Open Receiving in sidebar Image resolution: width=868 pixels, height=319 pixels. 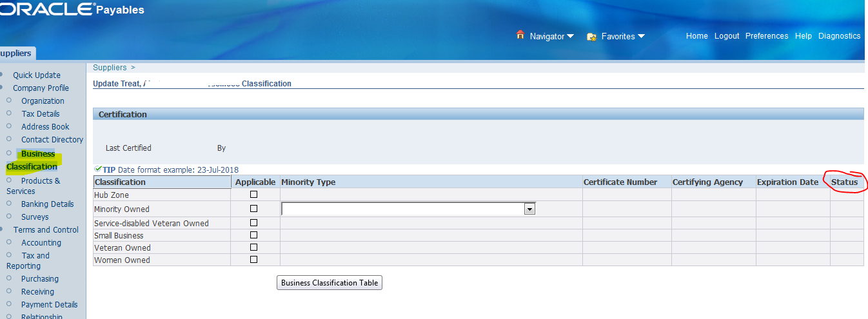tap(37, 292)
